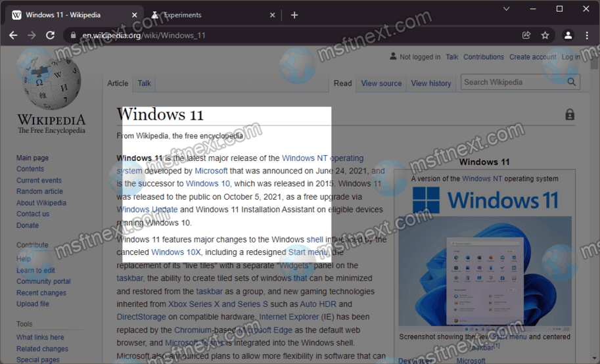Viewport: 600px width, 364px height.
Task: Open a new tab with plus button
Action: tap(294, 15)
